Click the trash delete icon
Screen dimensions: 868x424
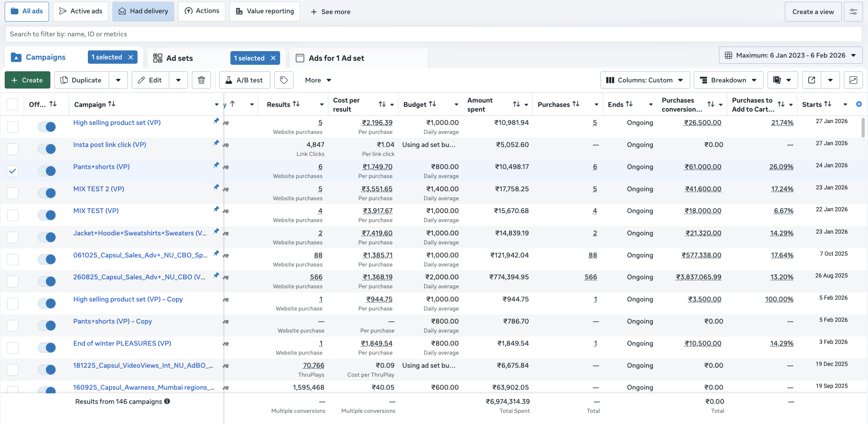pos(201,80)
